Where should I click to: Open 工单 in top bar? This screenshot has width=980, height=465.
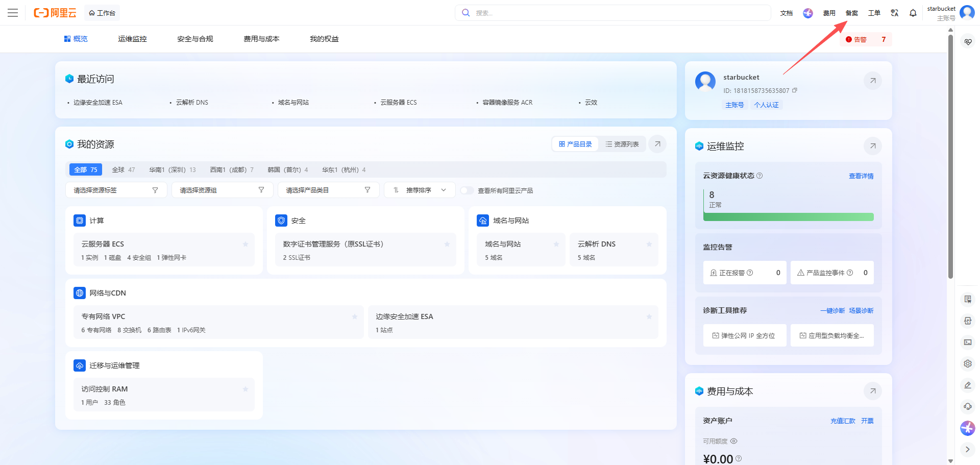click(x=874, y=13)
